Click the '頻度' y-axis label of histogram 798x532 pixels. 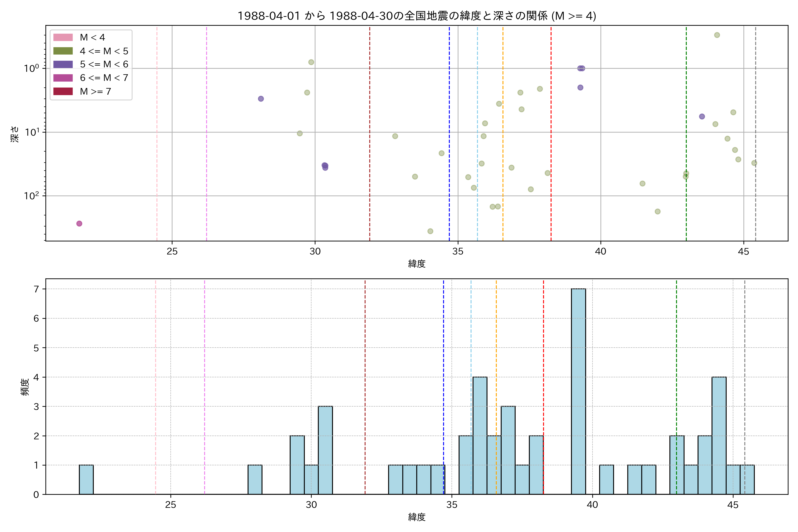click(x=25, y=387)
